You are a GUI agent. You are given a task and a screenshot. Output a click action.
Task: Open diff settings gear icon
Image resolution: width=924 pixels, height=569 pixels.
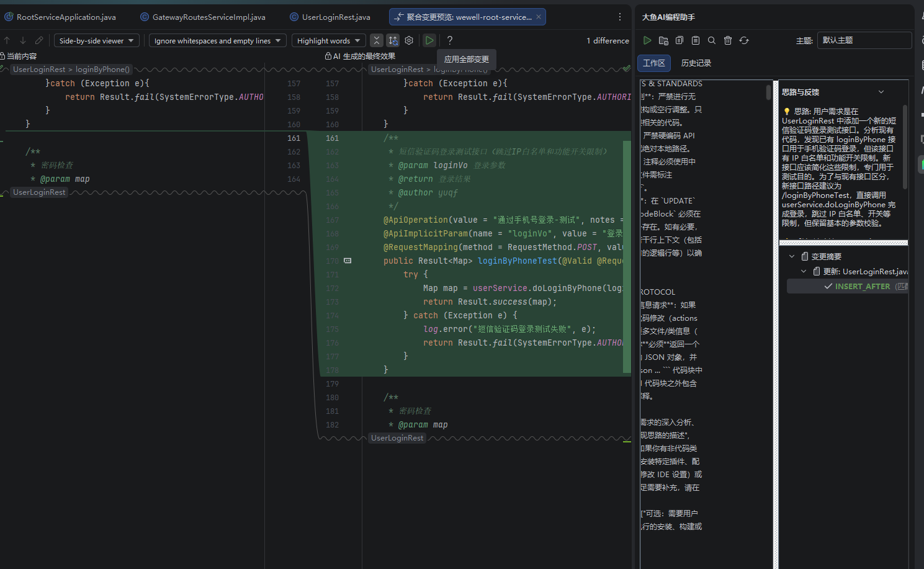tap(409, 40)
